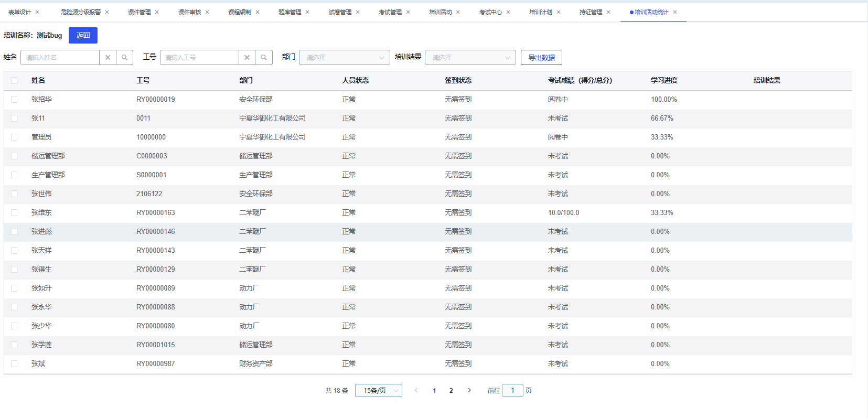The height and width of the screenshot is (418, 868).
Task: Close the 培训计划 tab
Action: tap(559, 12)
